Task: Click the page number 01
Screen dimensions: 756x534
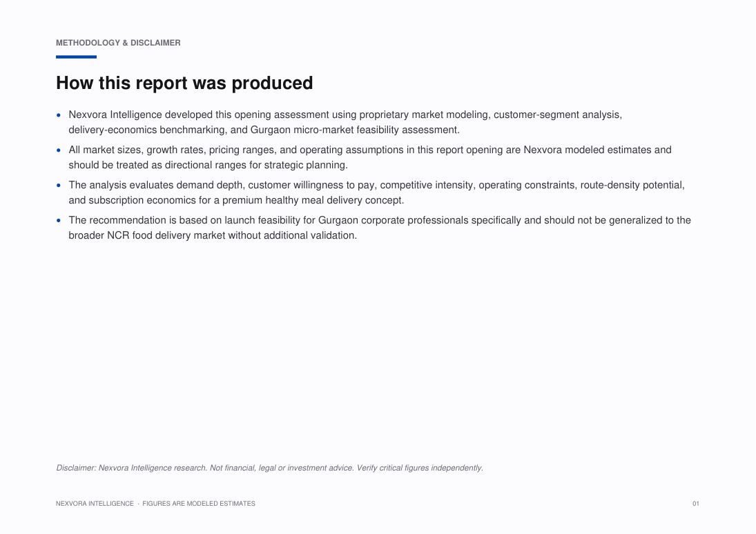Action: 696,504
